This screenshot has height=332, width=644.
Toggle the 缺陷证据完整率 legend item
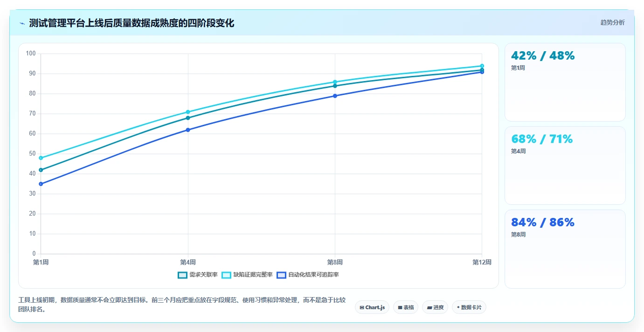click(247, 275)
